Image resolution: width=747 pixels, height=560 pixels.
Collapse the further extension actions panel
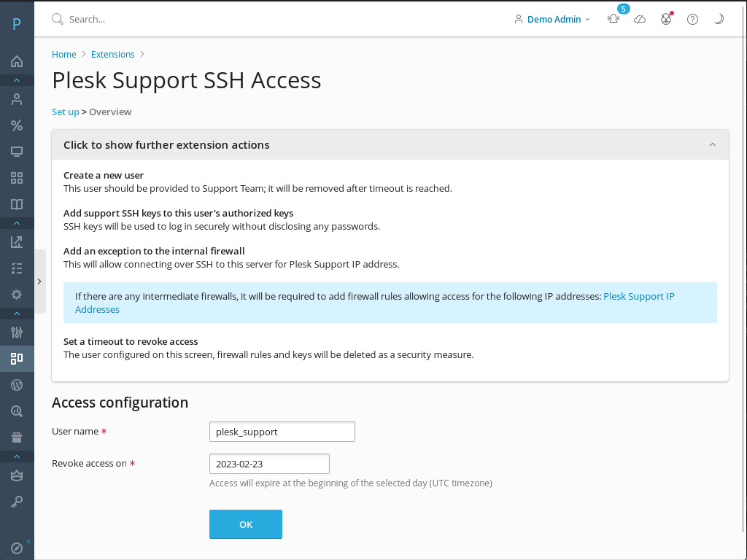(x=713, y=144)
